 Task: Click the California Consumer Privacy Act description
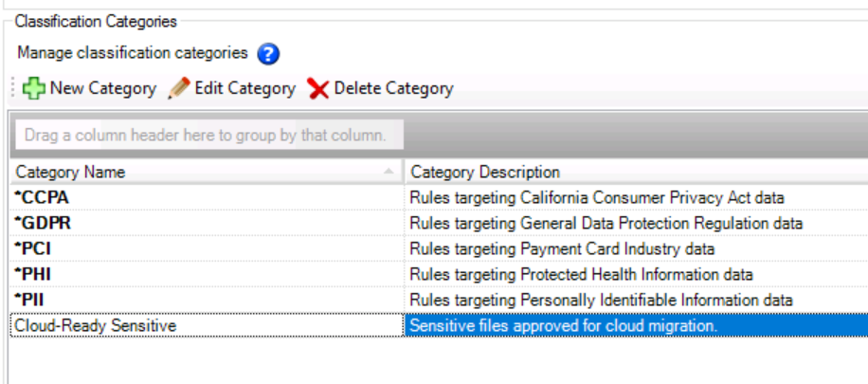coord(597,198)
